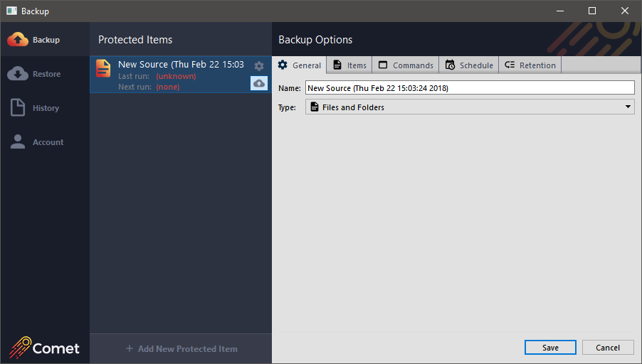
Task: Expand the Type dropdown arrow
Action: coord(628,107)
